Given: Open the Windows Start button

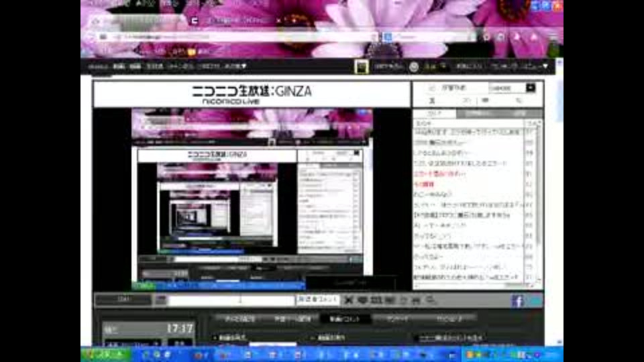Looking at the screenshot, I should pyautogui.click(x=106, y=355).
